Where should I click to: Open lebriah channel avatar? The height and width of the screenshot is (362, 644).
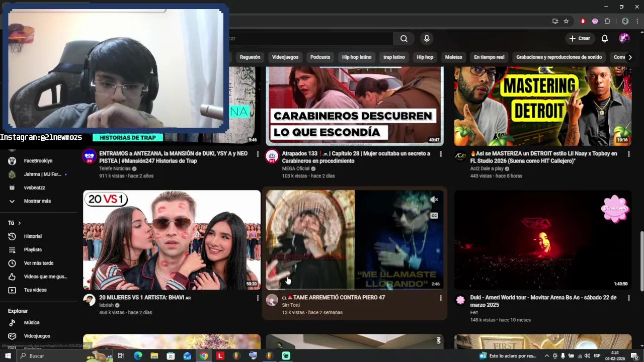90,300
